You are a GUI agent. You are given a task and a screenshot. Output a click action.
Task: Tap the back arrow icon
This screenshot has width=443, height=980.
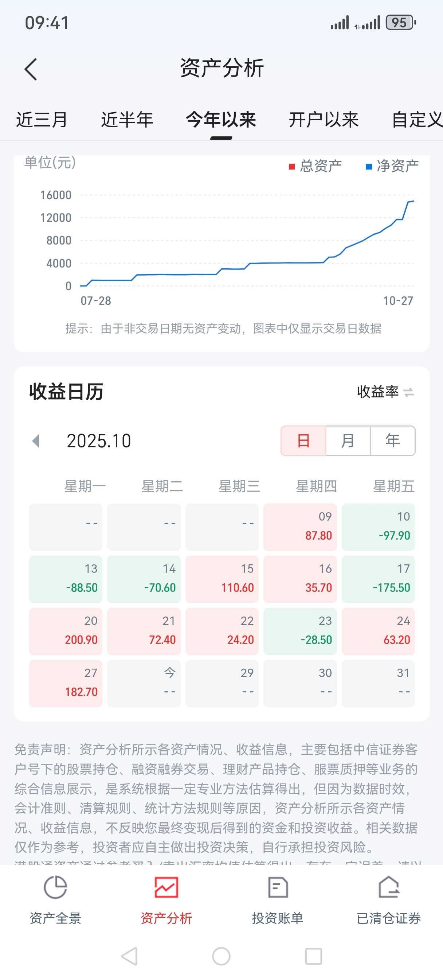click(x=31, y=69)
